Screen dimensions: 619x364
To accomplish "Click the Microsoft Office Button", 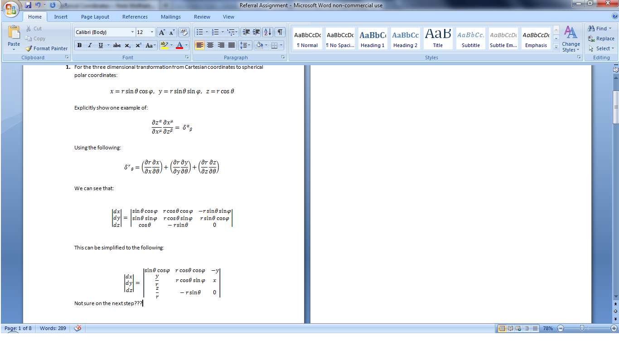I will pyautogui.click(x=11, y=9).
